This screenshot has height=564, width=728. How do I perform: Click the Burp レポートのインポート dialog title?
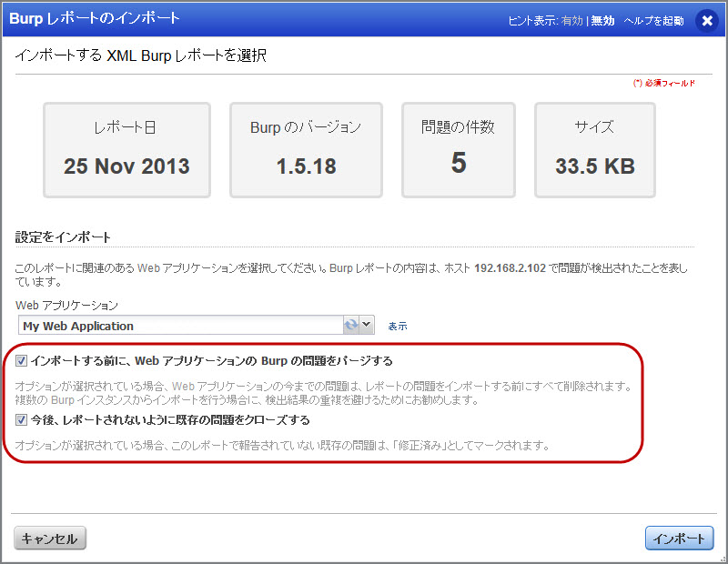pos(95,18)
